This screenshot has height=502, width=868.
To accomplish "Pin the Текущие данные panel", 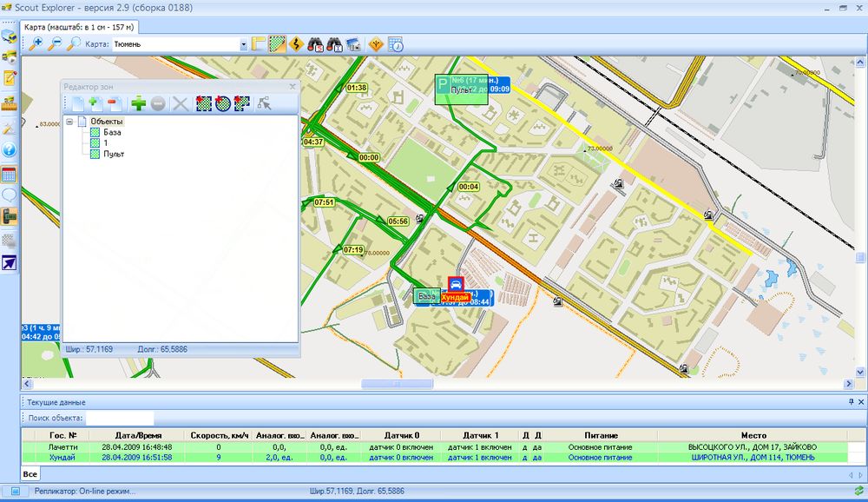I will pos(851,402).
